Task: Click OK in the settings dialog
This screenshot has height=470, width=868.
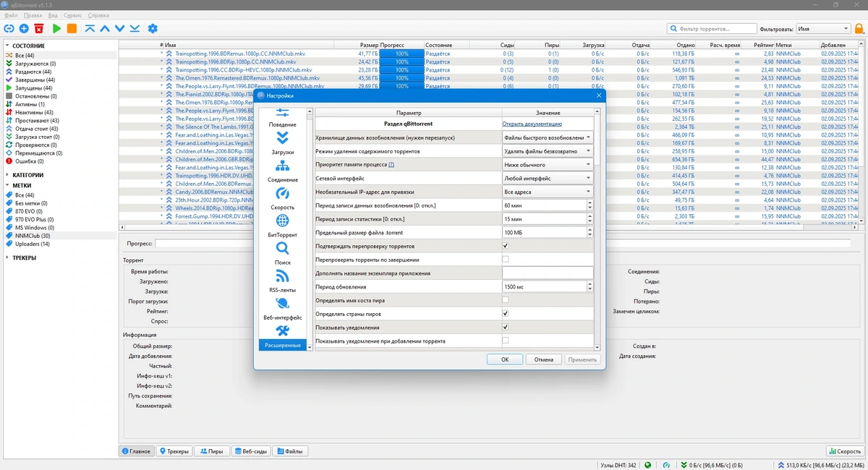Action: coord(505,359)
